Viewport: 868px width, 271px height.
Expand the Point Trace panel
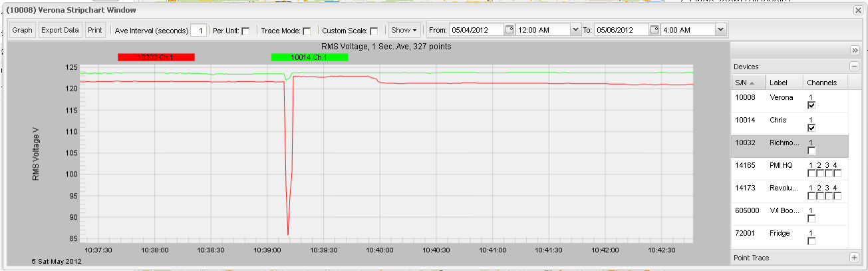(x=854, y=257)
